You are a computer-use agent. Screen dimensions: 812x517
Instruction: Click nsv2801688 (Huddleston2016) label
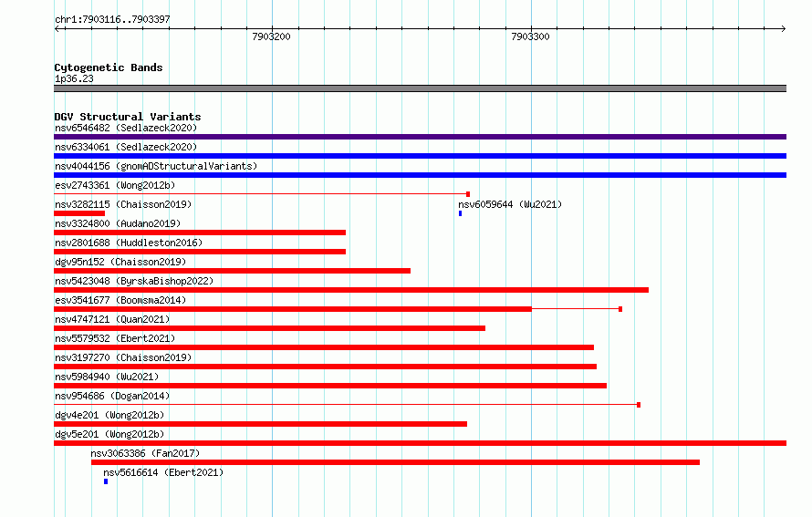(129, 243)
